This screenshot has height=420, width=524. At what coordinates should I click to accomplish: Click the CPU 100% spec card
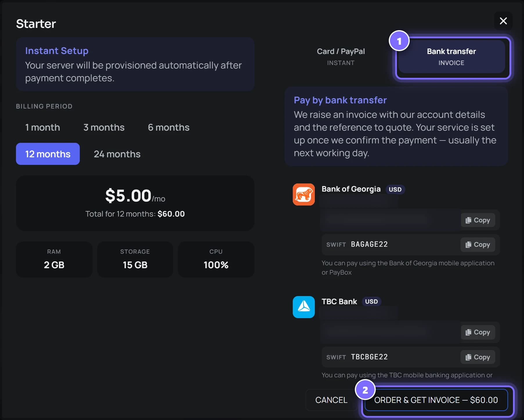(x=216, y=259)
